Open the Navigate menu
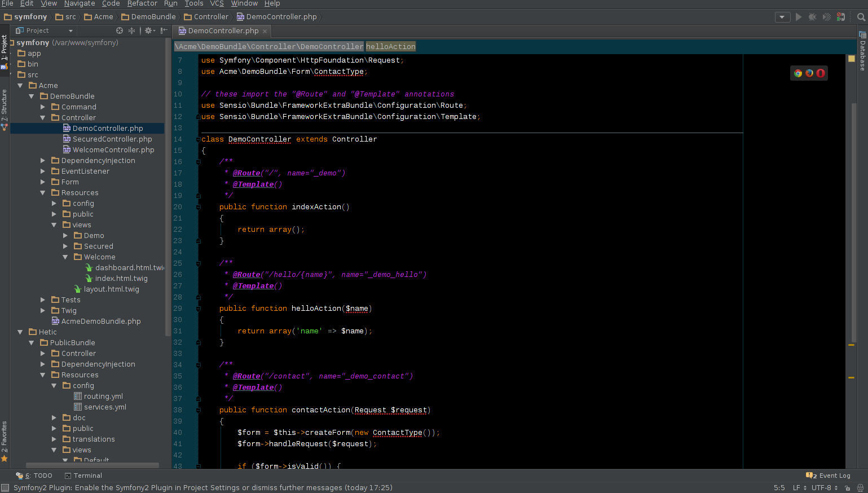Screen dimensions: 868x493 pyautogui.click(x=80, y=3)
